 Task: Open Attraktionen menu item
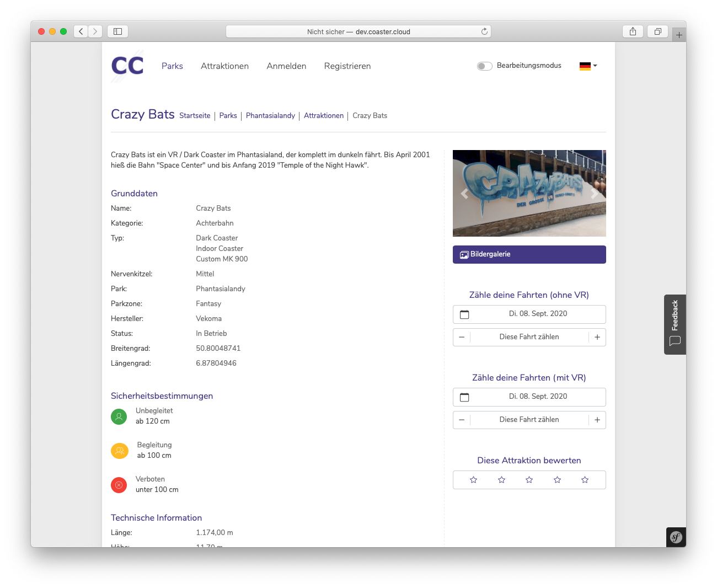pyautogui.click(x=224, y=66)
